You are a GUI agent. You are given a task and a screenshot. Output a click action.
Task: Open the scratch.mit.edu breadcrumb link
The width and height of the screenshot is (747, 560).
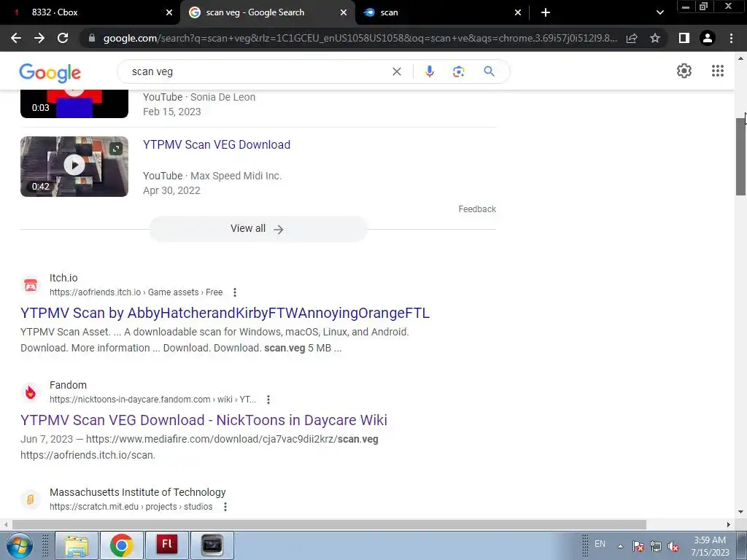(131, 507)
